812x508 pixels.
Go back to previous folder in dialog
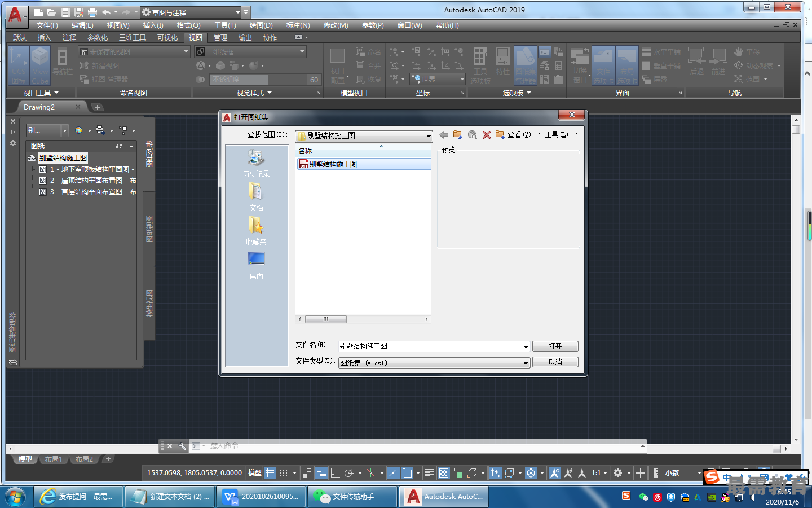click(444, 135)
